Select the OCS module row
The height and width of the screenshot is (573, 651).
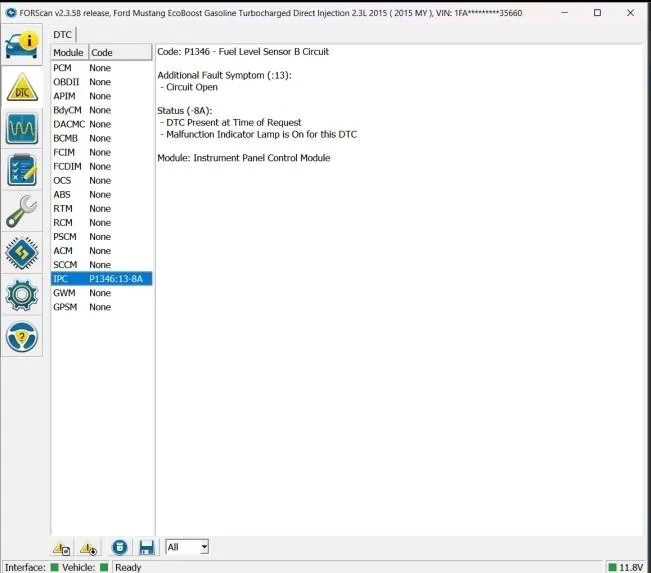(x=101, y=181)
